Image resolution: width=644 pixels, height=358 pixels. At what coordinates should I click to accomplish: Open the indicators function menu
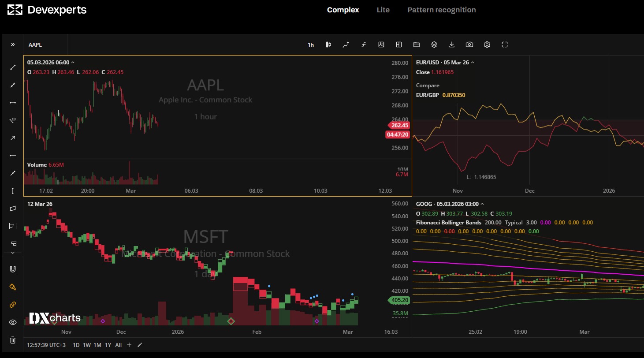pyautogui.click(x=363, y=45)
